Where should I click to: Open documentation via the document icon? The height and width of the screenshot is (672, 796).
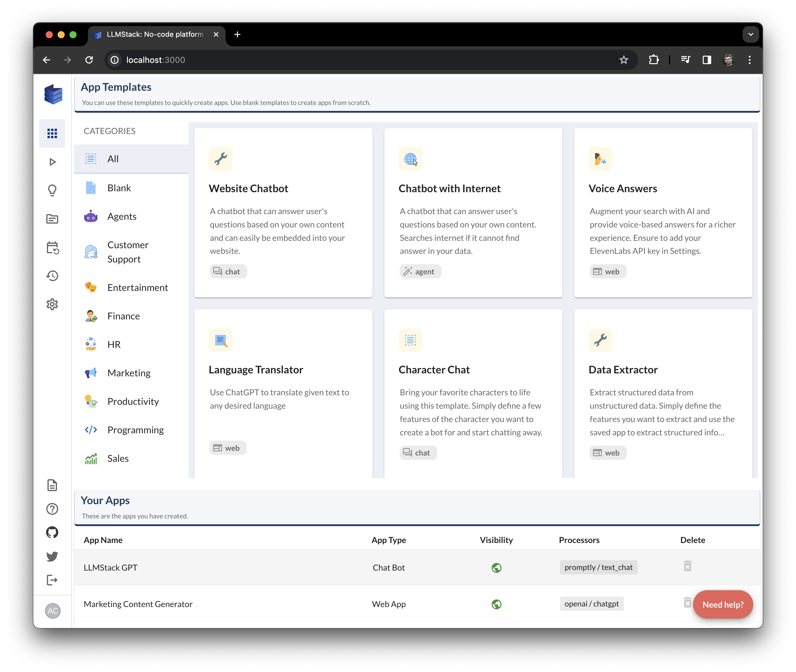tap(52, 485)
